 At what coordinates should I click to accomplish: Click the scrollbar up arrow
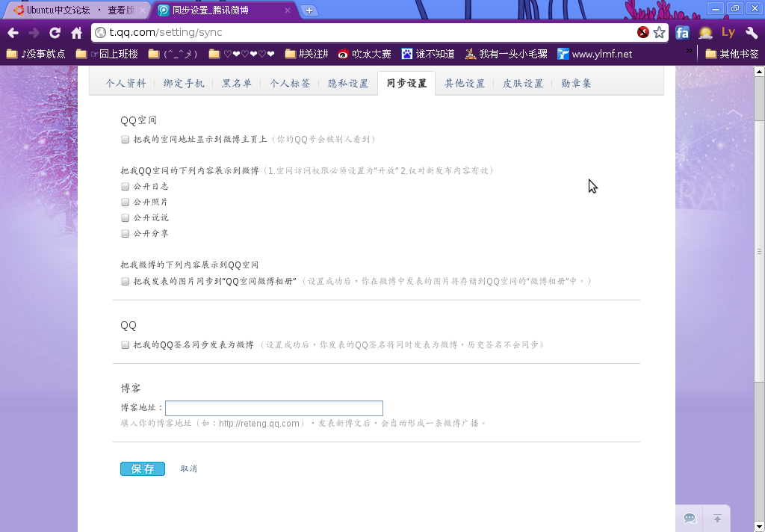click(759, 71)
